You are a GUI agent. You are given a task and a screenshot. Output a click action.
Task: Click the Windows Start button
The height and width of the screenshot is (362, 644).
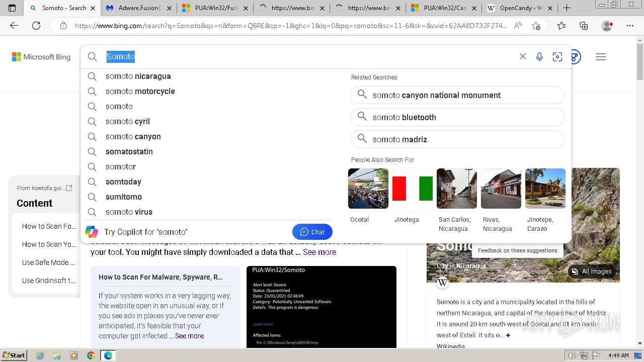pos(14,355)
